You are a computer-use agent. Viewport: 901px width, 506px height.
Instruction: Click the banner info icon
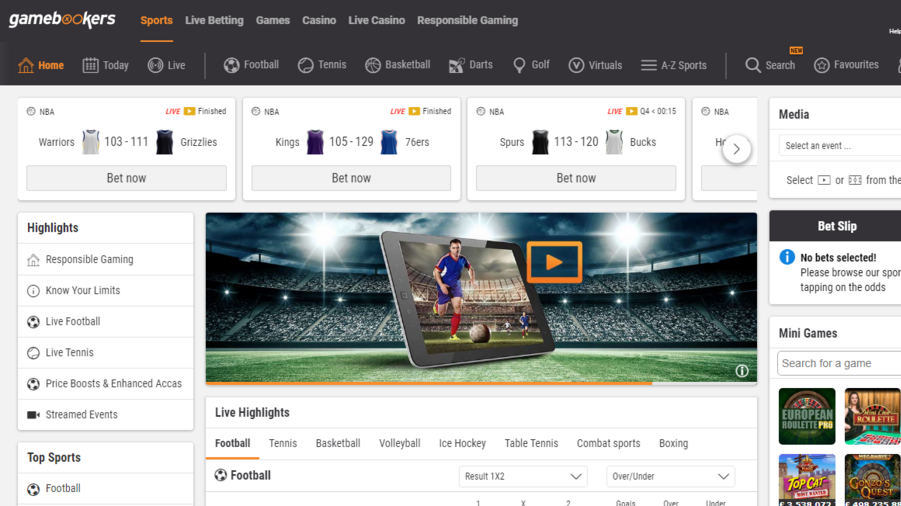742,371
